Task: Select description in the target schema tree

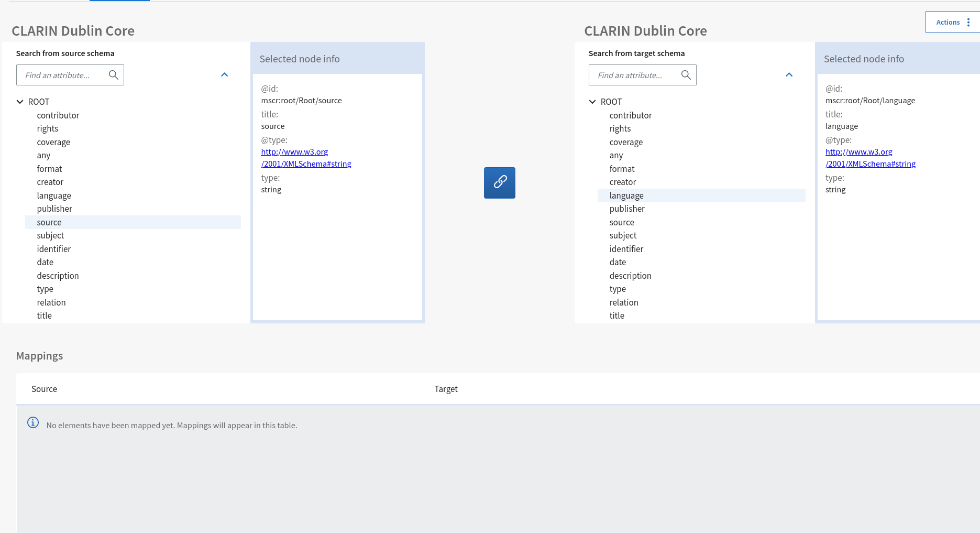Action: [x=630, y=276]
